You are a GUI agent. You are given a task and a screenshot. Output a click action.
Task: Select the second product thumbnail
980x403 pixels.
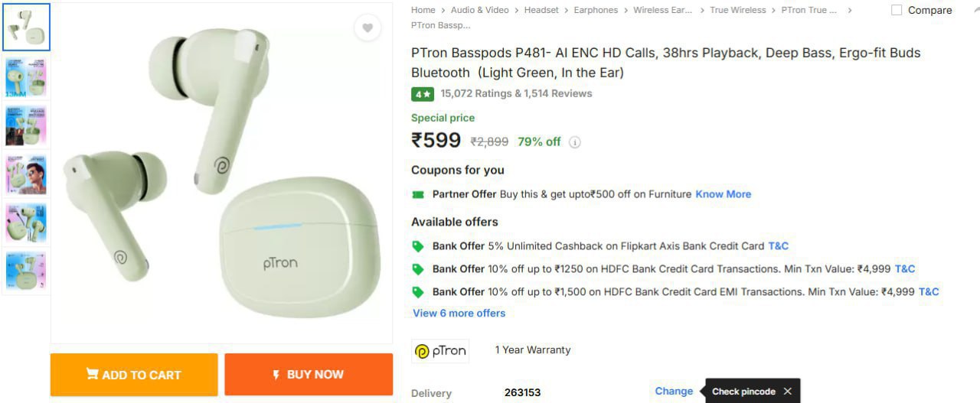point(26,76)
